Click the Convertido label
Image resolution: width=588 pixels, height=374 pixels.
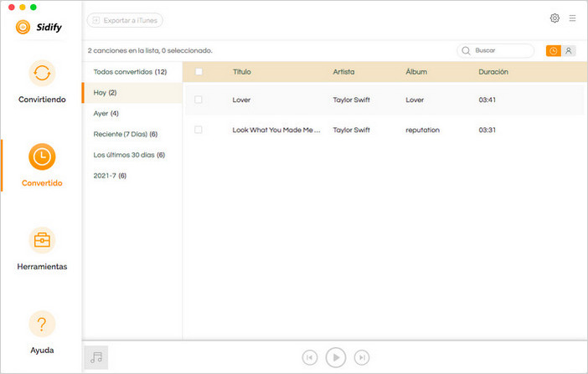coord(42,183)
